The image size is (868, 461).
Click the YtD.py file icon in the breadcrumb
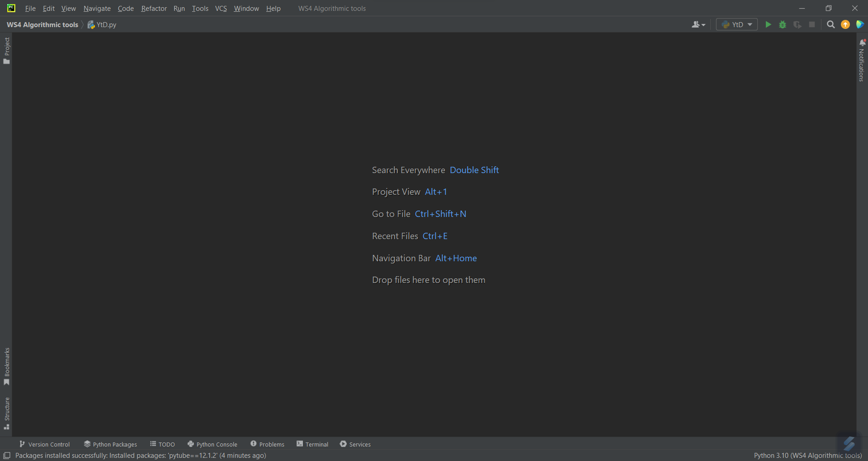click(91, 25)
